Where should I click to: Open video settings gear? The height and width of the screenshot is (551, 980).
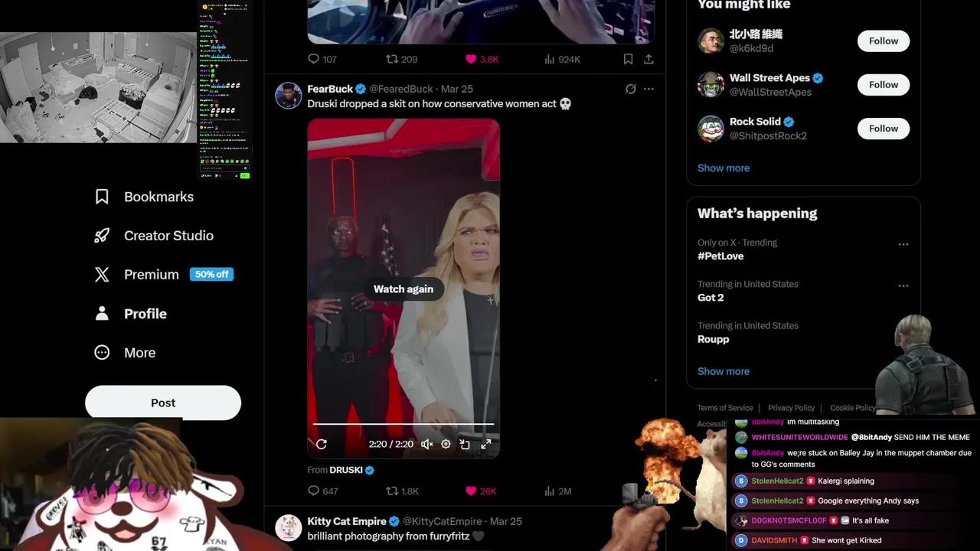(x=446, y=444)
